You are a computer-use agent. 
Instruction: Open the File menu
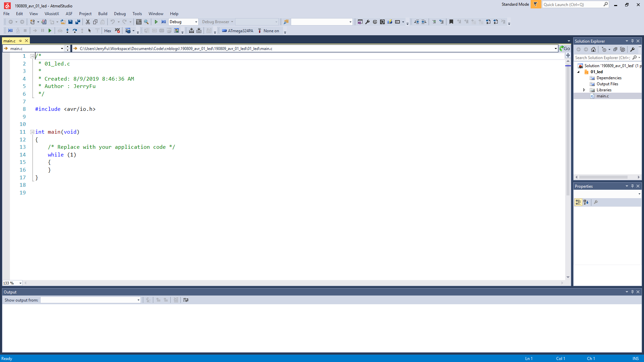6,14
